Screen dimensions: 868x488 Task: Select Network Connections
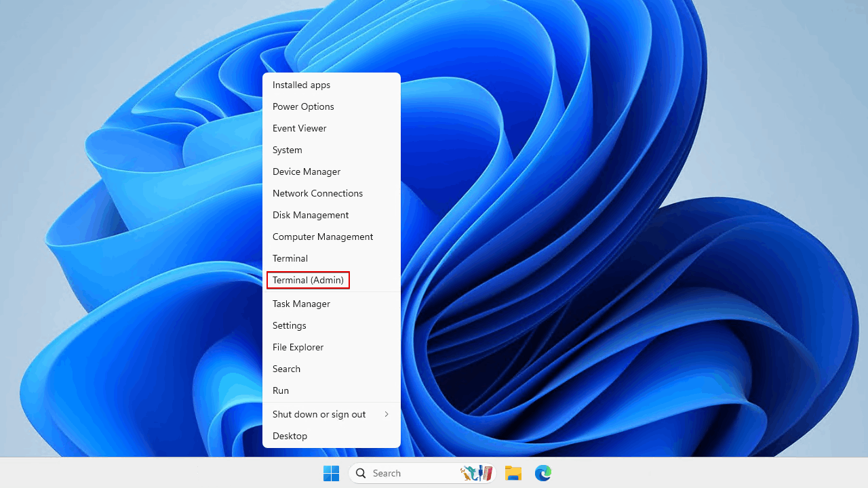click(317, 193)
